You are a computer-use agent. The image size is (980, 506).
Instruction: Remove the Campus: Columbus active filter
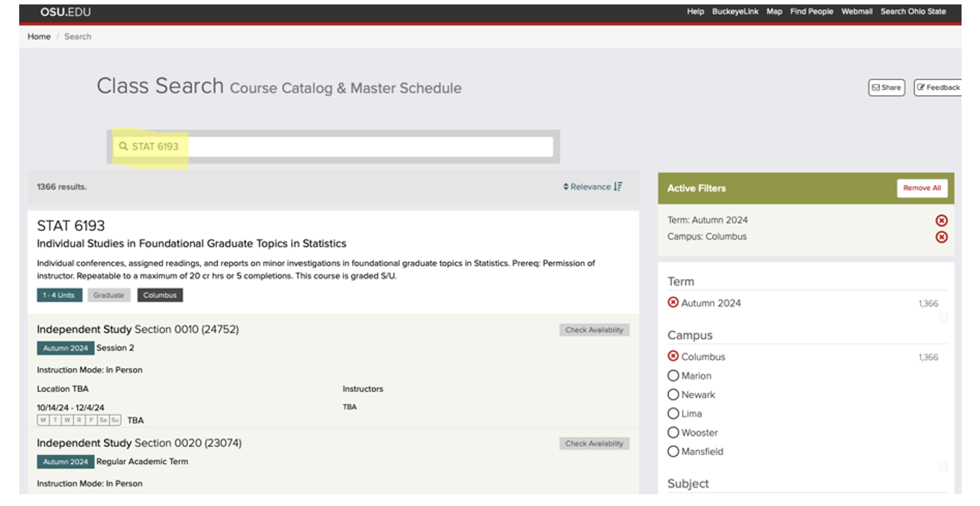[x=941, y=237]
